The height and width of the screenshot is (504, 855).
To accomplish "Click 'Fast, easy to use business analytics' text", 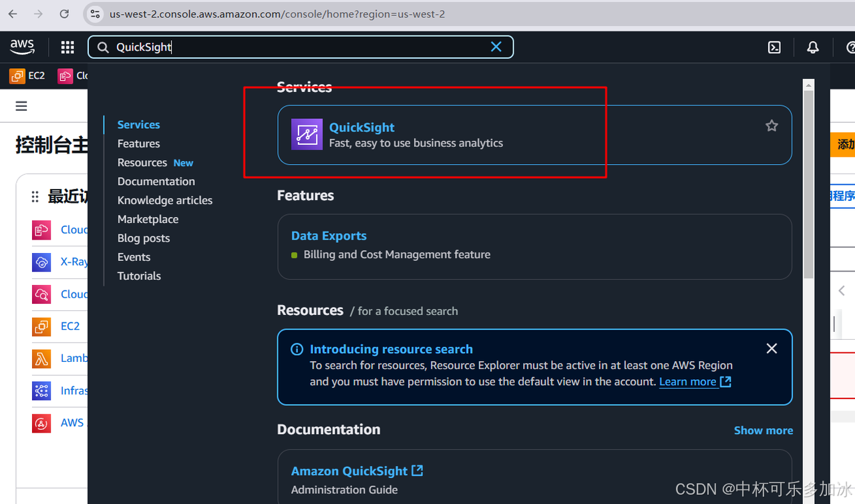I will tap(416, 143).
